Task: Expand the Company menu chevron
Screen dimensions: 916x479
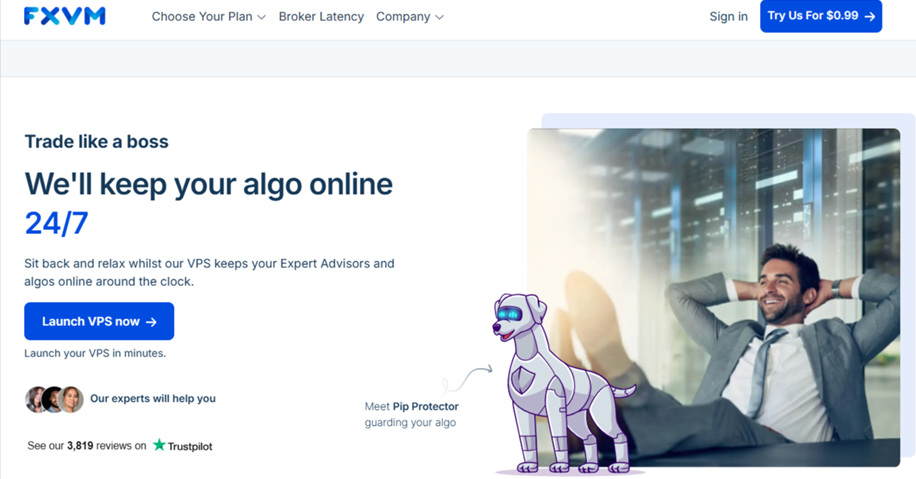Action: (439, 18)
